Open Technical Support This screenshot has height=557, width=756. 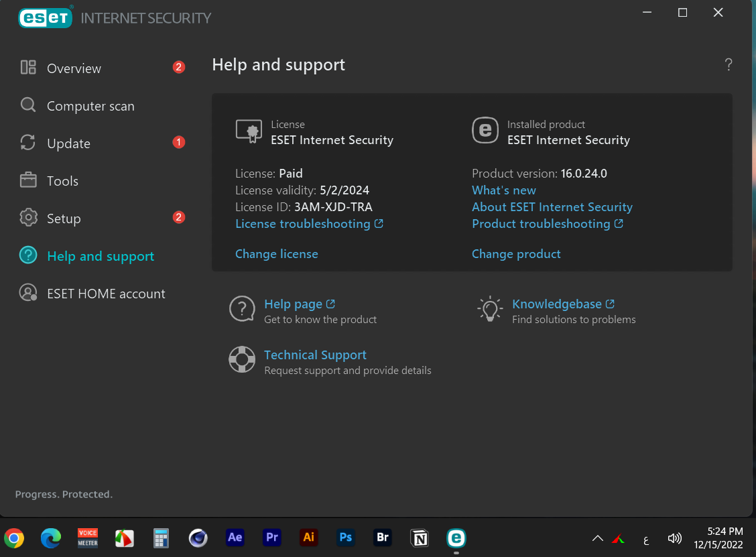(315, 355)
